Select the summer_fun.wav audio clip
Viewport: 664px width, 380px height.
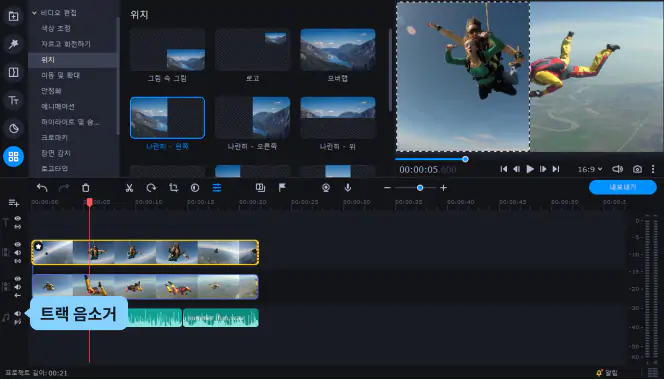pyautogui.click(x=221, y=318)
